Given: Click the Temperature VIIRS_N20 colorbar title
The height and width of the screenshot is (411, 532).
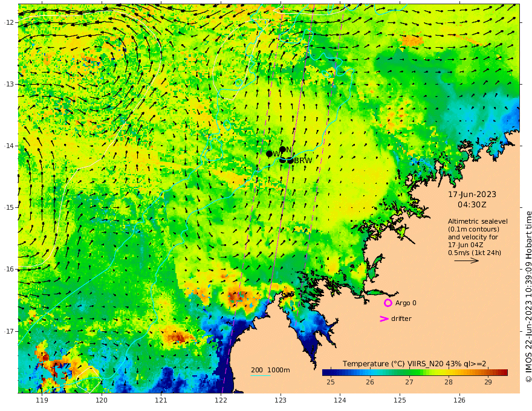Looking at the screenshot, I should pos(414,364).
